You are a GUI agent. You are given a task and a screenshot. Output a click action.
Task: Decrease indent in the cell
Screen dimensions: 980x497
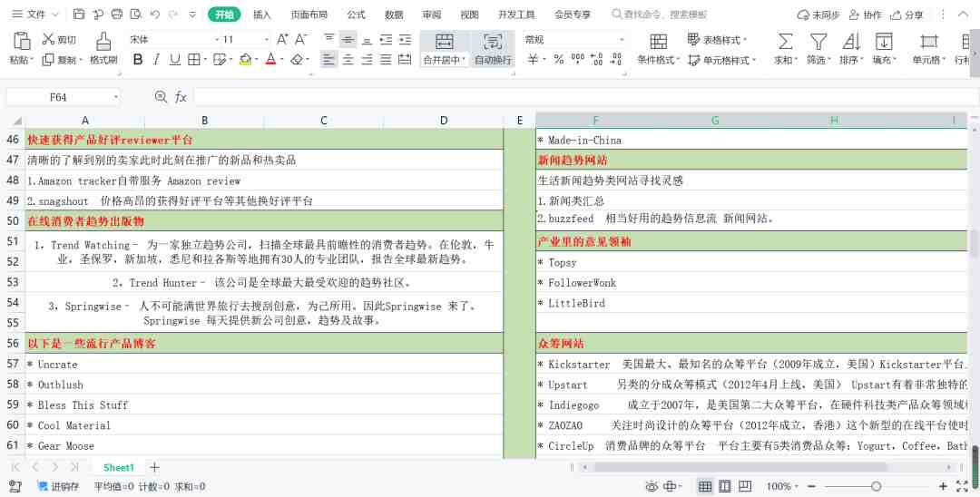(387, 39)
